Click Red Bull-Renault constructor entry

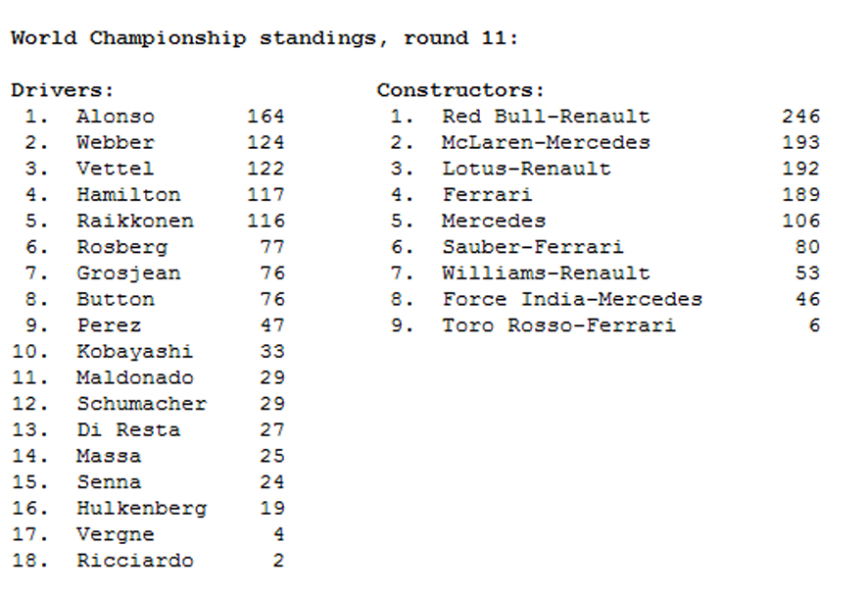coord(546,117)
